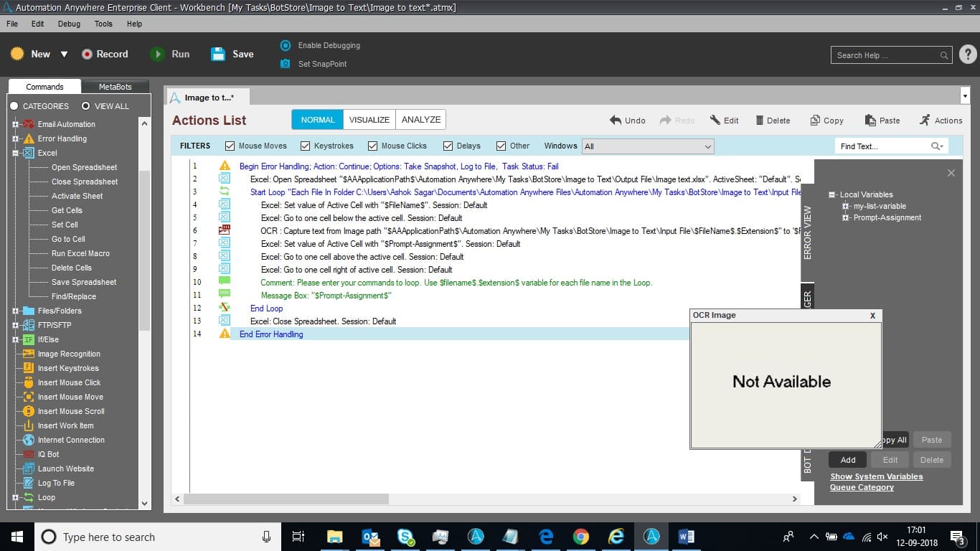The image size is (980, 551).
Task: Expand the Files/Folders command group
Action: [14, 311]
